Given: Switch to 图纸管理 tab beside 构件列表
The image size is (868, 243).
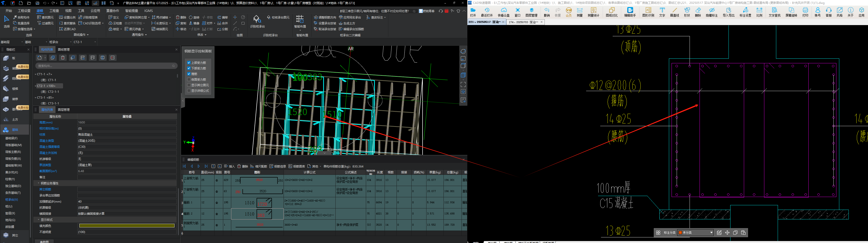Looking at the screenshot, I should pyautogui.click(x=64, y=49).
